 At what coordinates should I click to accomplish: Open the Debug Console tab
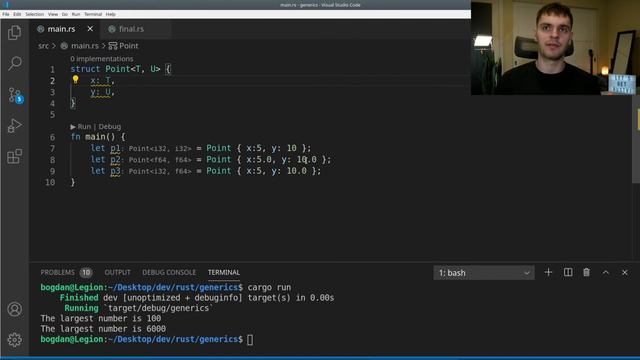pyautogui.click(x=169, y=272)
